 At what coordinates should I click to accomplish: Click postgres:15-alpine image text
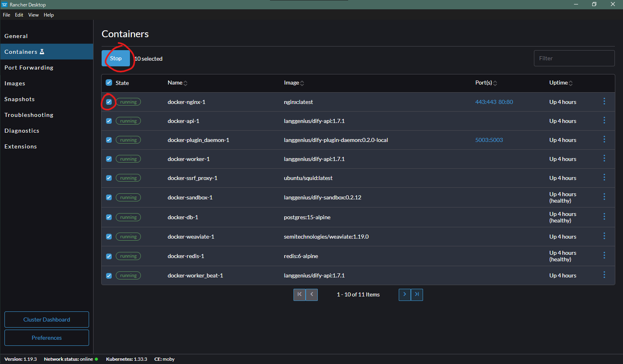307,217
